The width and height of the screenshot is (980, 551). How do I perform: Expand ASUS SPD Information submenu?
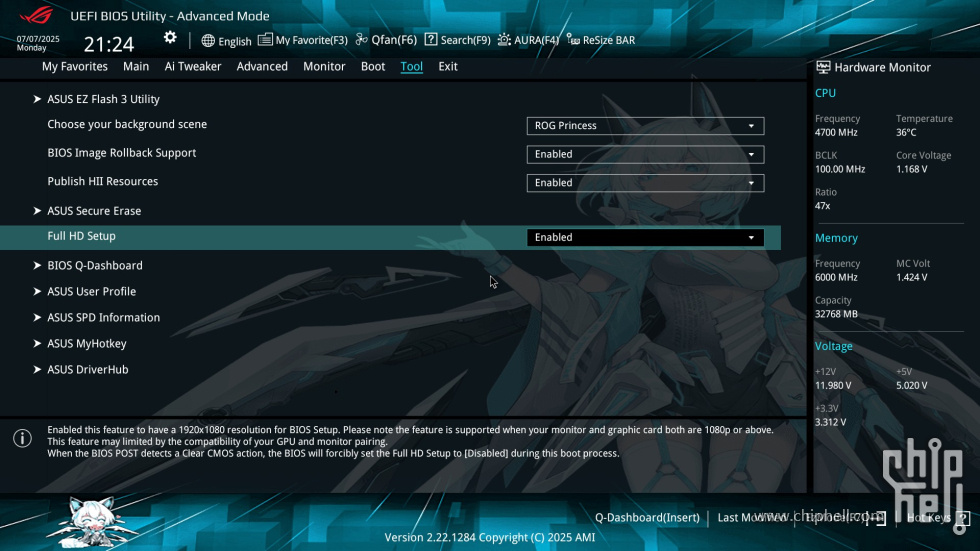(x=103, y=317)
